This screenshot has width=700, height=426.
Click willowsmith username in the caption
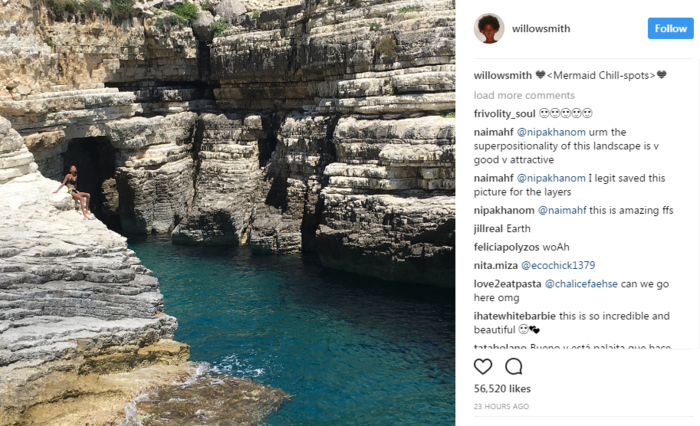[x=503, y=75]
